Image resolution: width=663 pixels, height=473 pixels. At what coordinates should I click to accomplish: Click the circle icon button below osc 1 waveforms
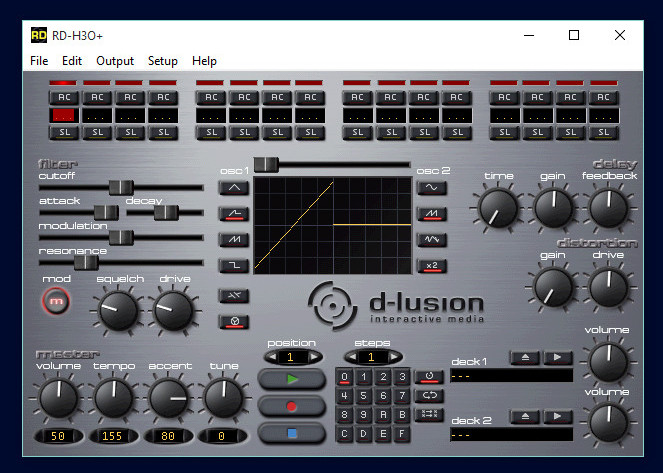234,322
